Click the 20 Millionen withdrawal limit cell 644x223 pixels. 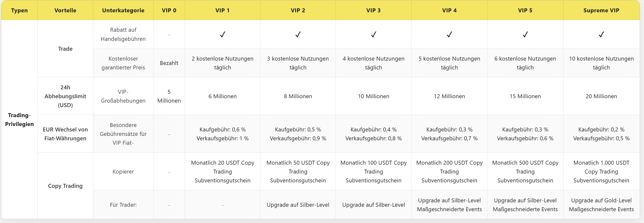[601, 96]
